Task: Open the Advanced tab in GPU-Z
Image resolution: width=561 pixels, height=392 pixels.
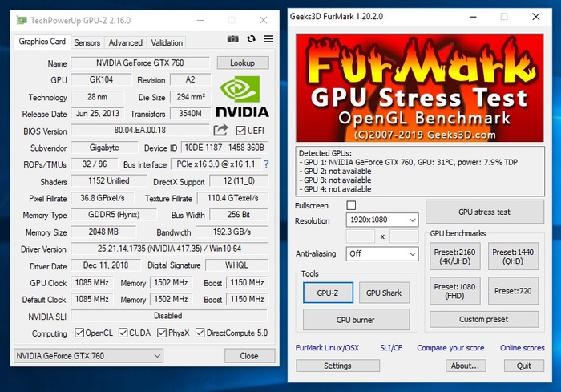Action: 125,42
